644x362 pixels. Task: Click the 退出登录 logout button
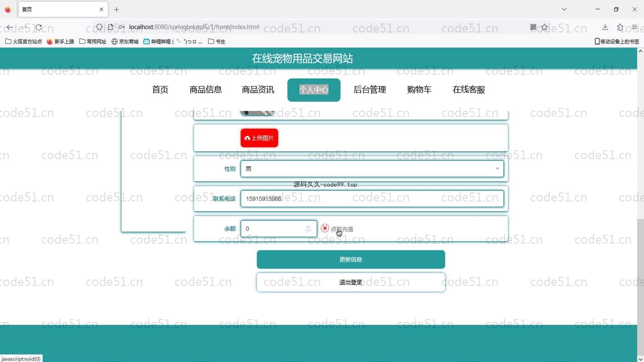pyautogui.click(x=351, y=282)
